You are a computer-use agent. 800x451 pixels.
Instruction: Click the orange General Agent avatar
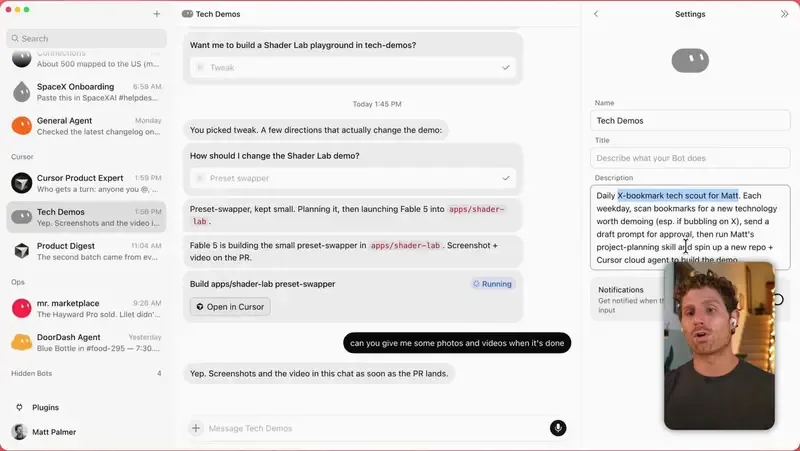point(21,126)
